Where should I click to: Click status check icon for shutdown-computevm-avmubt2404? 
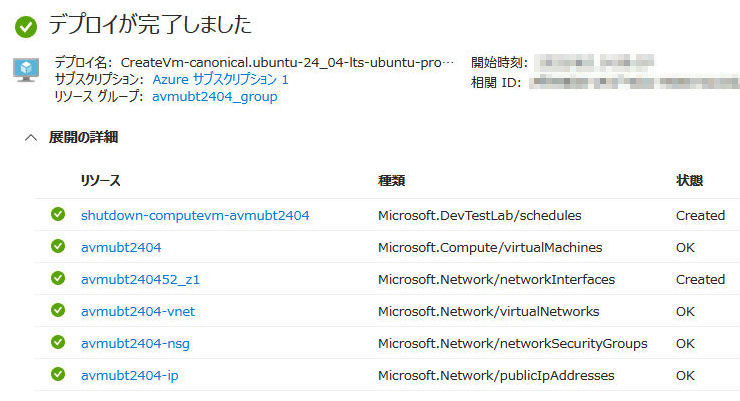point(58,214)
